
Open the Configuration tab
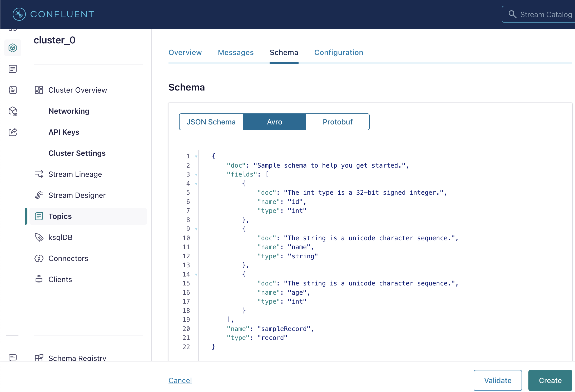[339, 52]
